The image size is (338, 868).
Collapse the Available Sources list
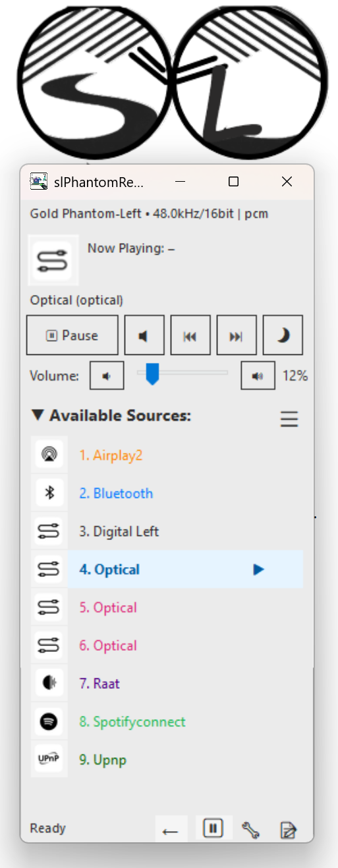[38, 415]
